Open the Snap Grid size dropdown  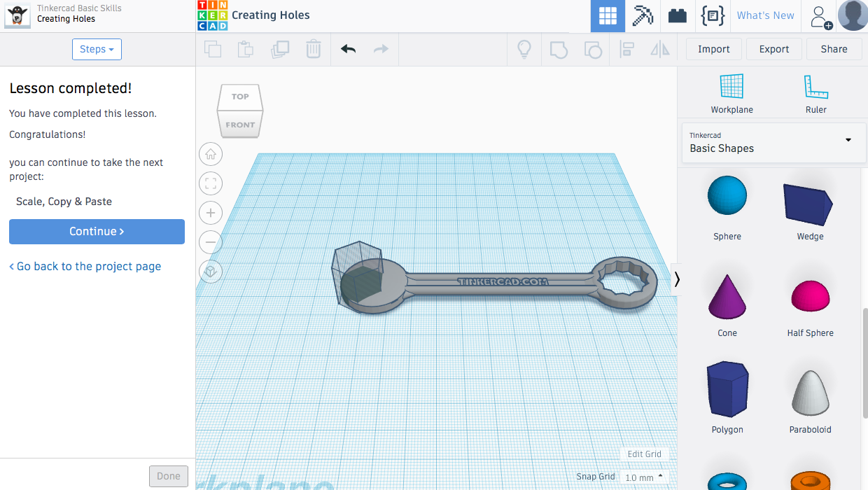pos(644,477)
